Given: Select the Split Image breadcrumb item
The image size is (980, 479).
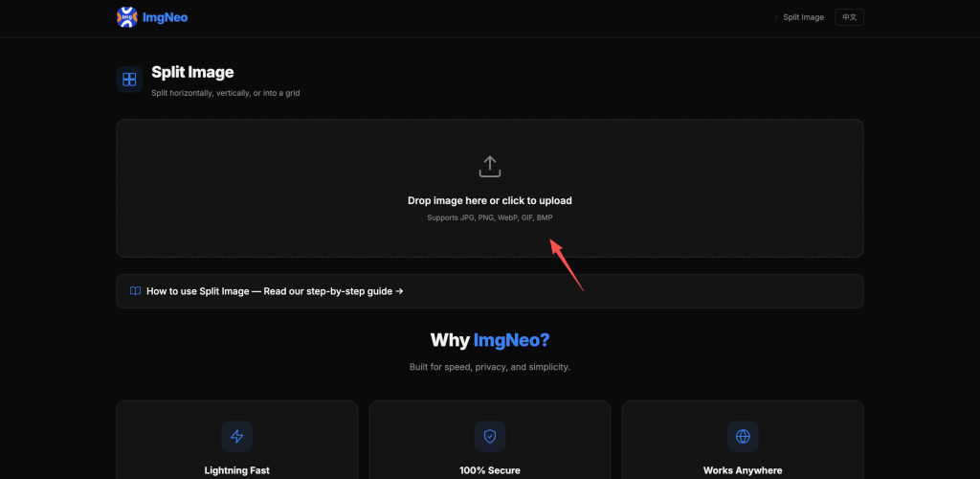Looking at the screenshot, I should coord(803,17).
